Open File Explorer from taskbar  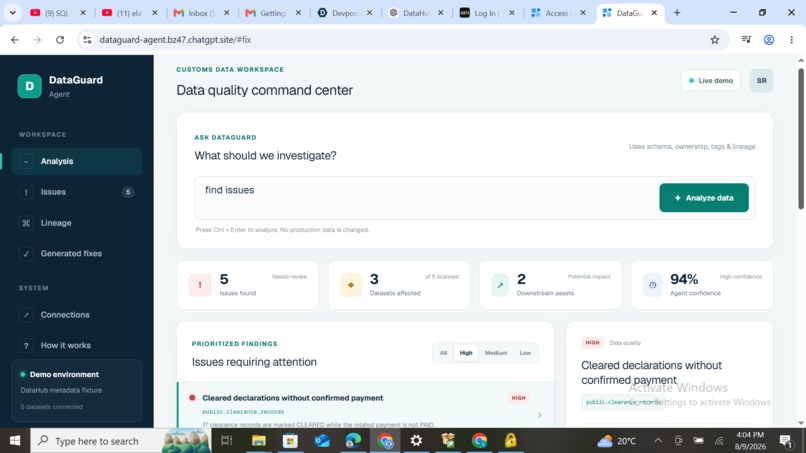click(x=259, y=441)
